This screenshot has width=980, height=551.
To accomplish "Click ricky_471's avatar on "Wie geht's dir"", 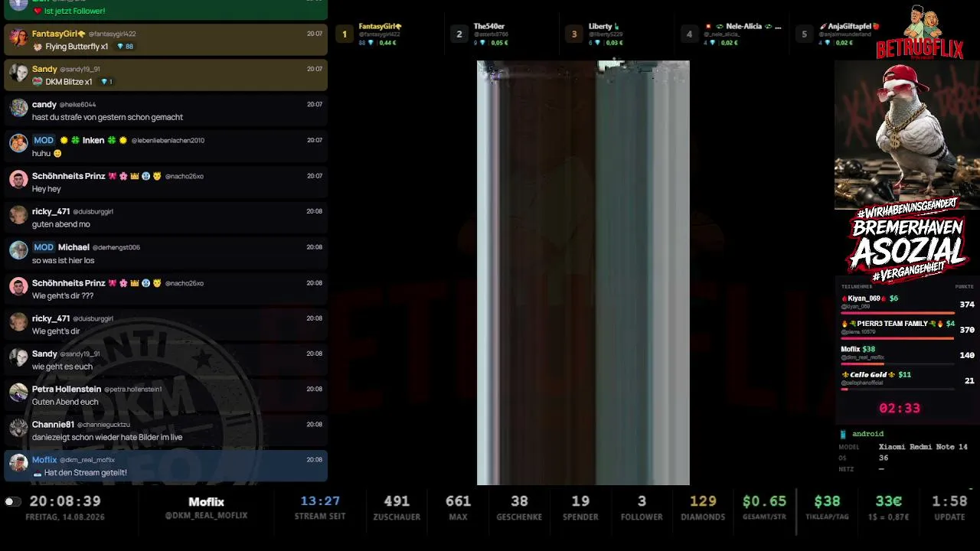I will 19,321.
